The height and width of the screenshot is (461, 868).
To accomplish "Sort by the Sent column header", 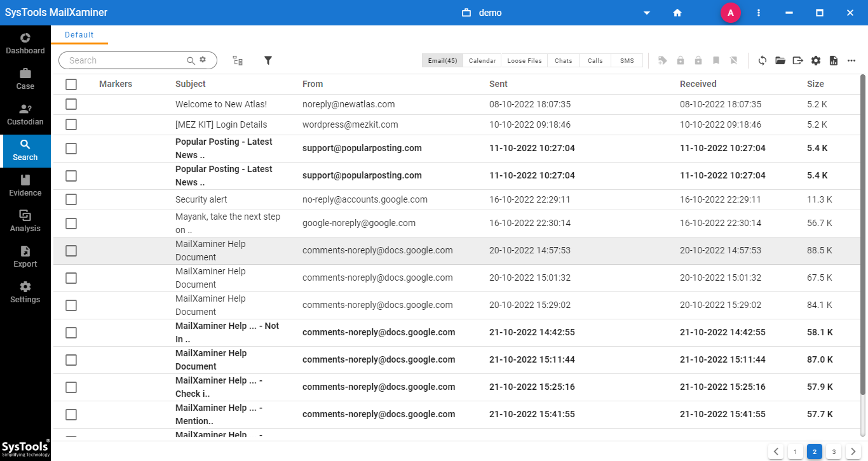I will 498,84.
